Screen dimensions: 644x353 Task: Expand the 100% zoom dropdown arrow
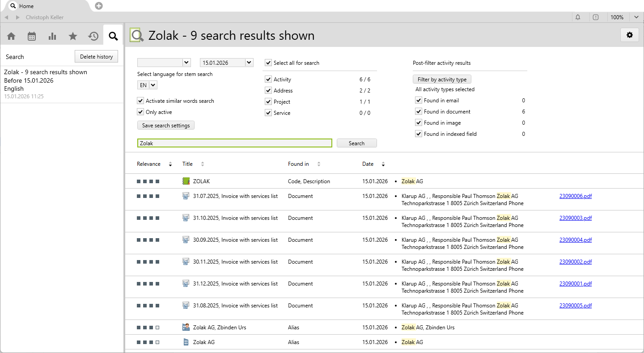coord(636,17)
